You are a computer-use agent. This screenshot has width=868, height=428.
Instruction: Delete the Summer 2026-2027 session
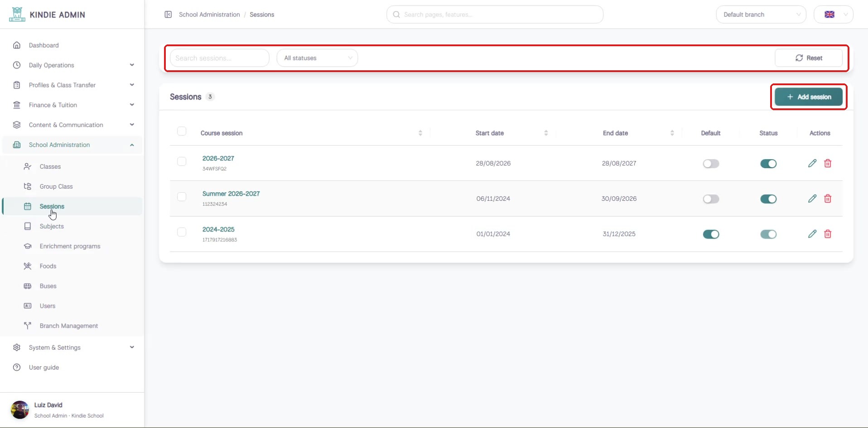(828, 199)
